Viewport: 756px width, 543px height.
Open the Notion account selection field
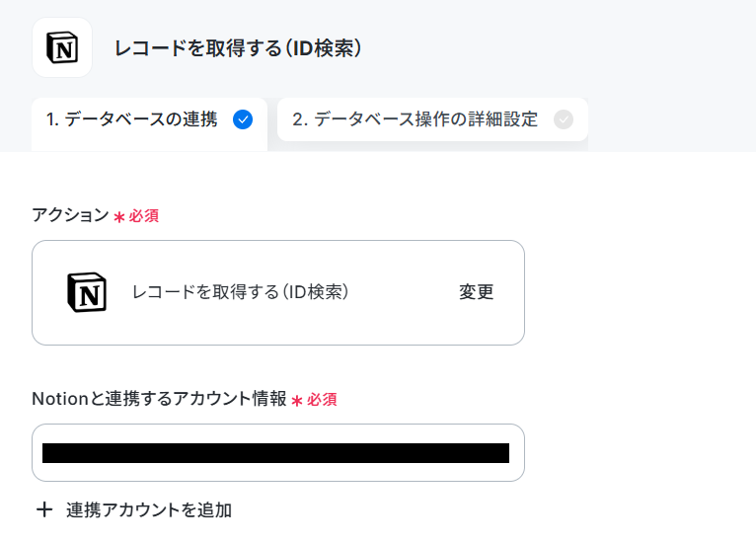pos(278,453)
